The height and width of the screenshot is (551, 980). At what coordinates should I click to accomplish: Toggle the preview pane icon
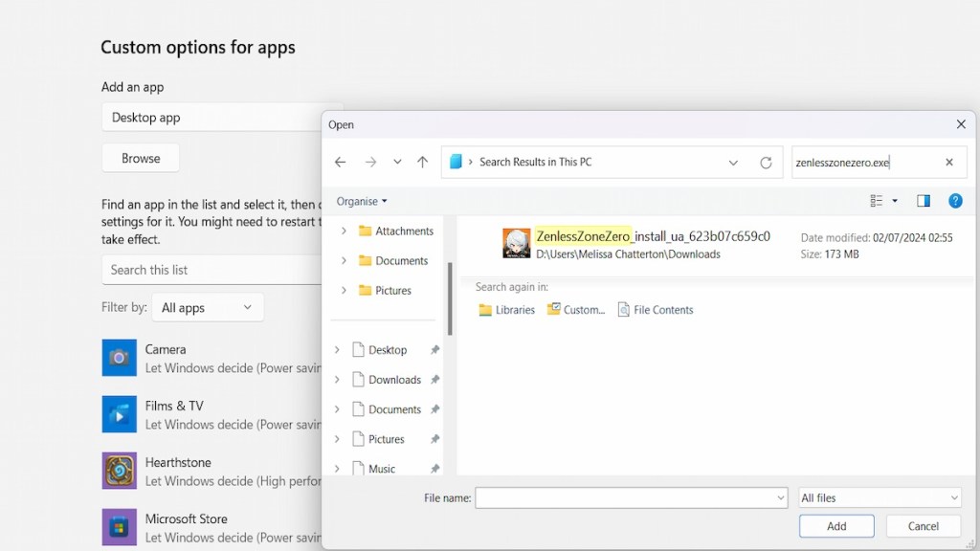[x=924, y=201]
